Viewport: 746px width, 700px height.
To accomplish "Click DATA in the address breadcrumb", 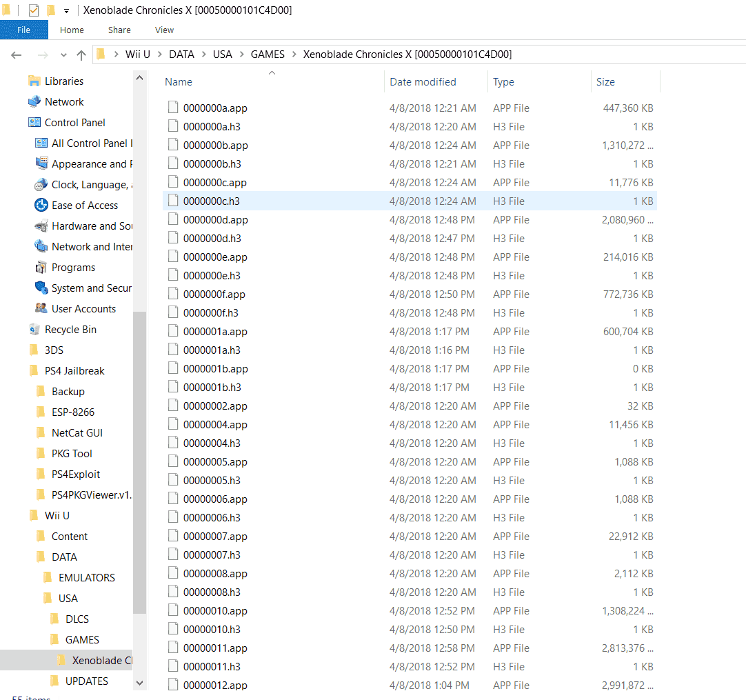I will coord(182,54).
